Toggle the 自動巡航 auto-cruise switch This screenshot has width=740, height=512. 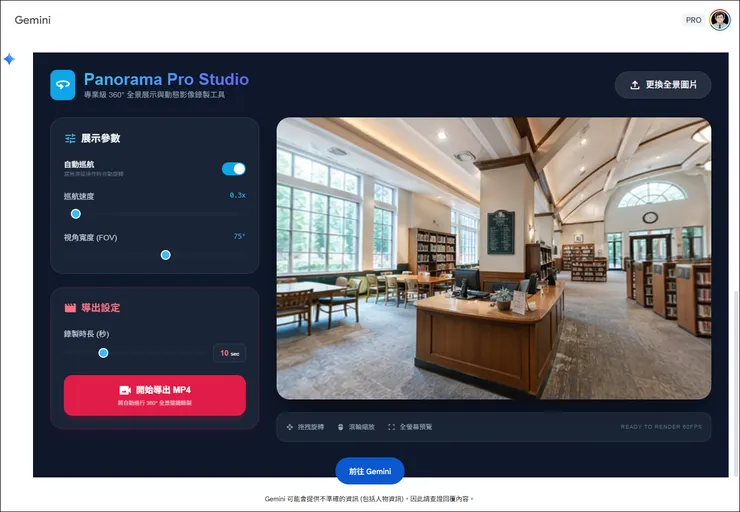[234, 169]
